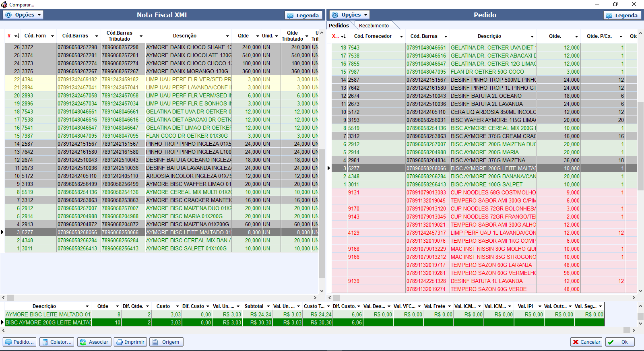644x351 pixels.
Task: Select order row CUP NOODLES 68G COST/MOLHO
Action: pyautogui.click(x=493, y=192)
